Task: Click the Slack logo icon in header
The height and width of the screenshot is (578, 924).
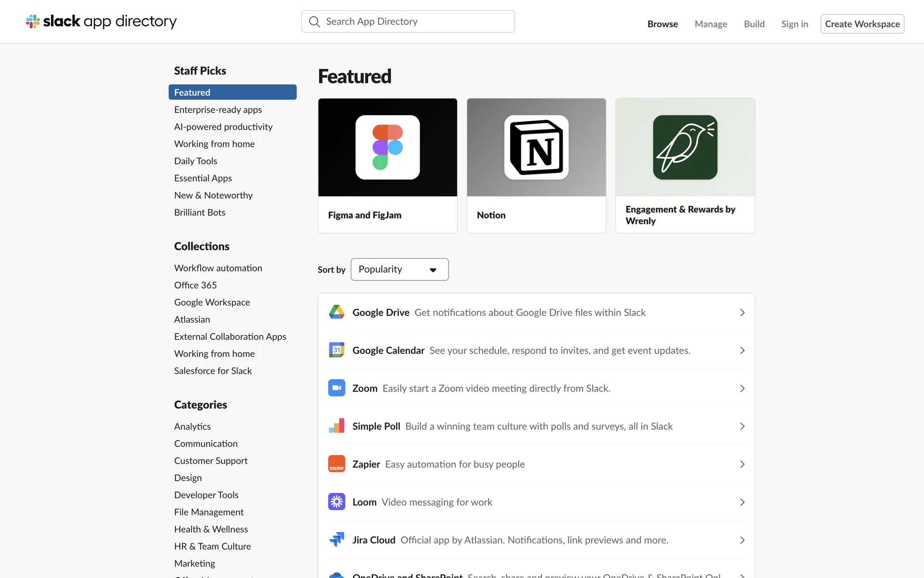Action: click(33, 21)
